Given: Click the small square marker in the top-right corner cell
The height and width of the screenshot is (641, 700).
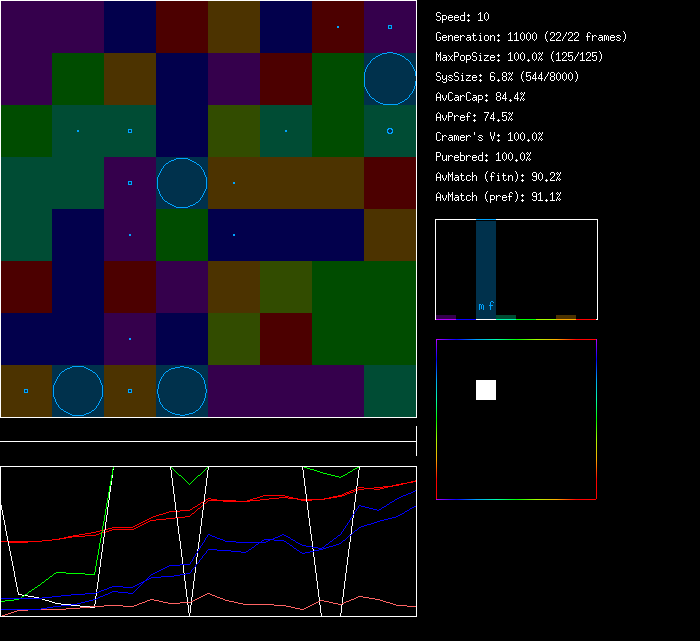Looking at the screenshot, I should (x=390, y=27).
